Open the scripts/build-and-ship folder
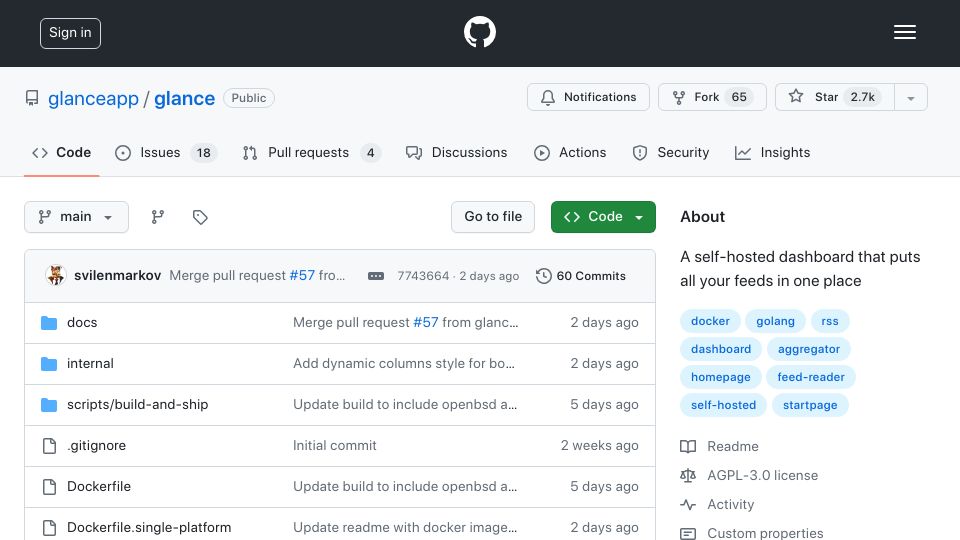This screenshot has height=540, width=960. (x=138, y=405)
